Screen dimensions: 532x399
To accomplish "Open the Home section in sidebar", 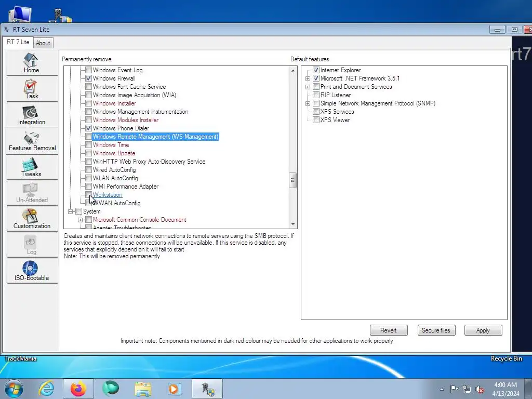I will 31,63.
